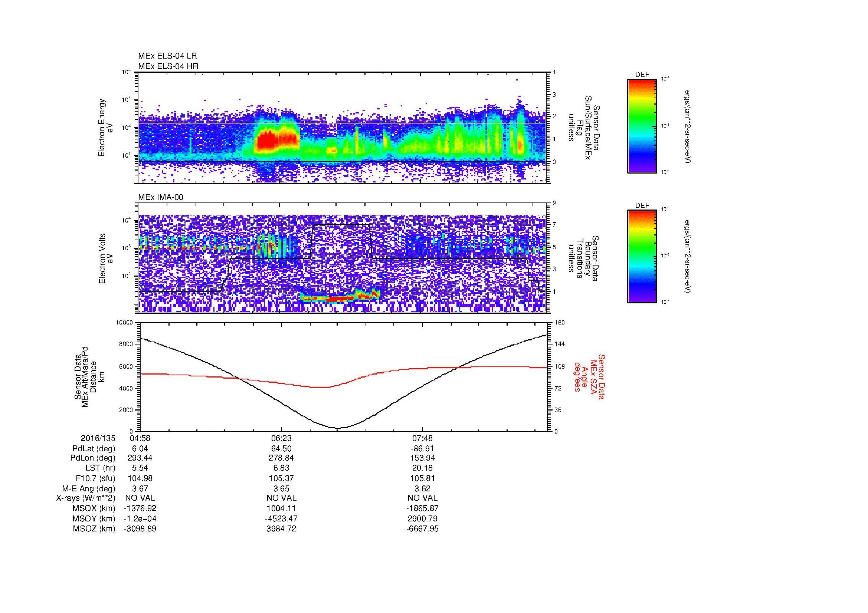The height and width of the screenshot is (613, 868).
Task: Click the 'F10.7 (sfu)' row label
Action: click(x=95, y=478)
